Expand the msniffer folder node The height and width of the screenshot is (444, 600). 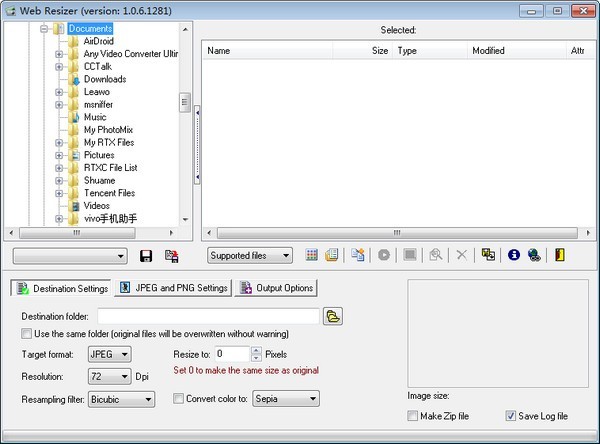tap(59, 105)
